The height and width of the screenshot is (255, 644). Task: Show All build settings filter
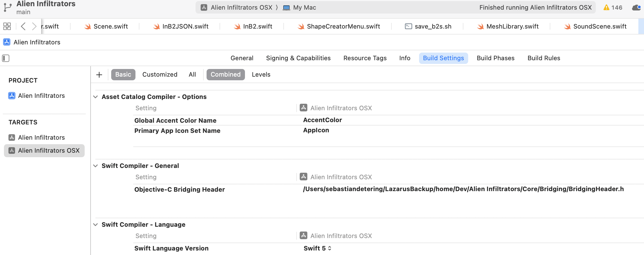pos(192,75)
